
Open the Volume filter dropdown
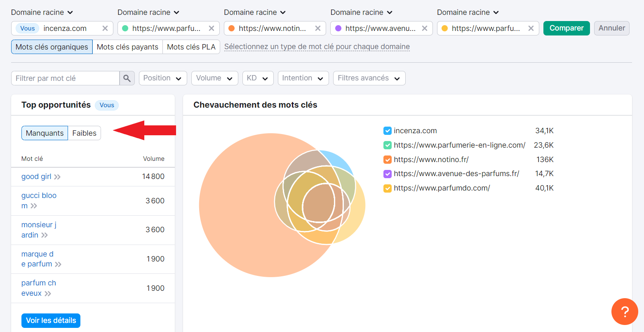(x=215, y=78)
